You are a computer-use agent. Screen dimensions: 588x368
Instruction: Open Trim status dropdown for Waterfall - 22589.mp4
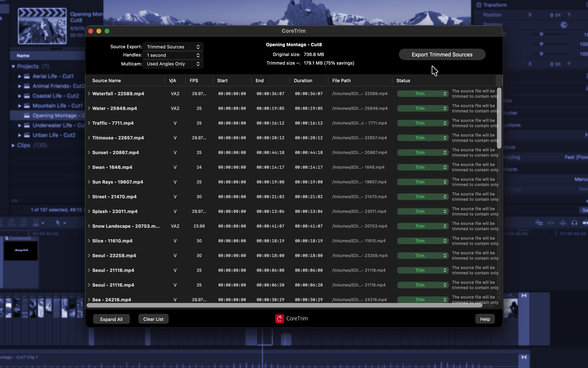(x=423, y=94)
